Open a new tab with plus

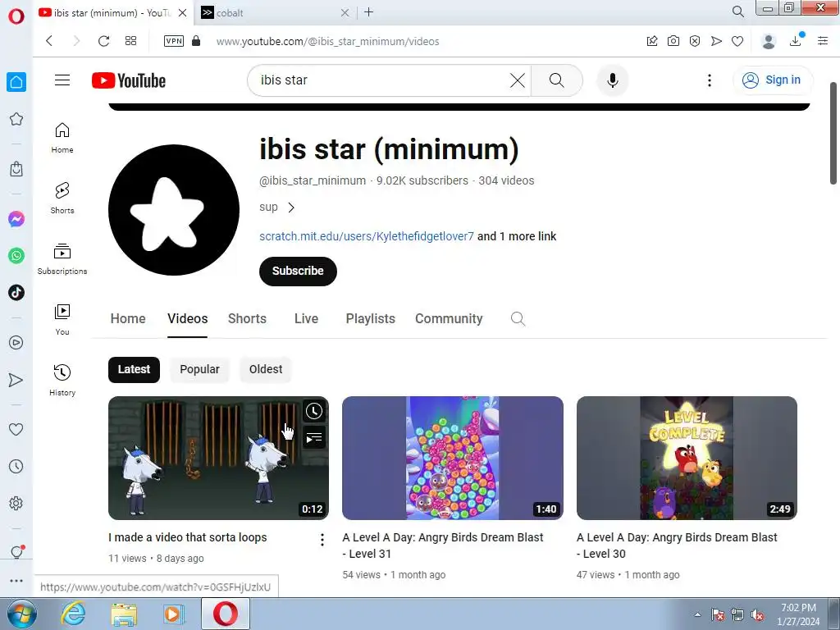[x=368, y=11]
